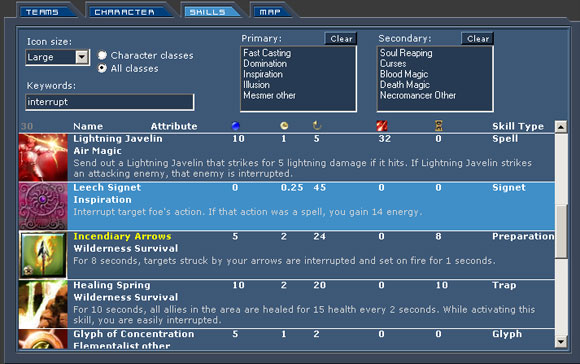Viewport: 580px width, 364px height.
Task: Select the Character classes radio button
Action: (x=102, y=55)
